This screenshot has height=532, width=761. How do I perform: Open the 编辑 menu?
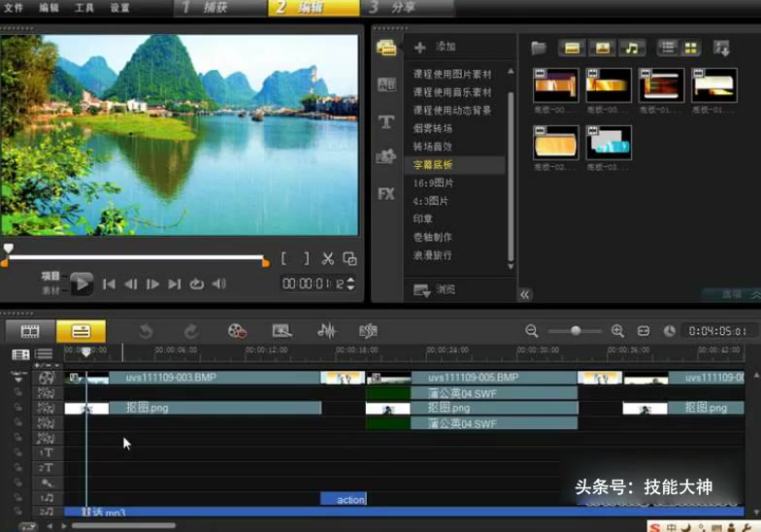[49, 8]
